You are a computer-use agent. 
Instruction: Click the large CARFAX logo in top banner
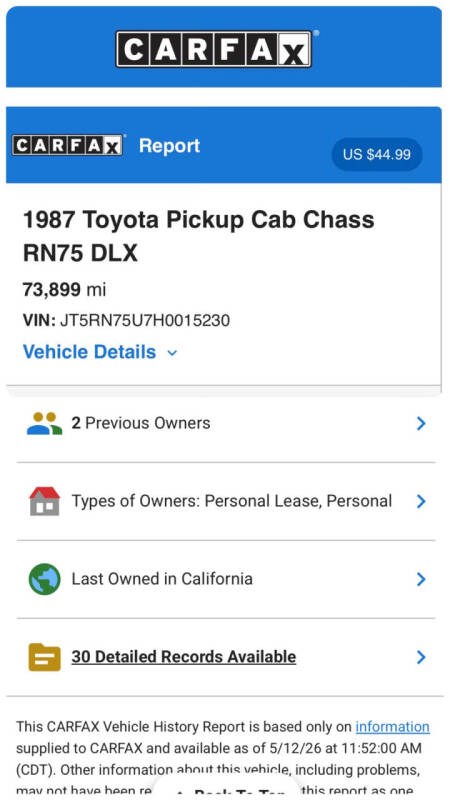213,48
